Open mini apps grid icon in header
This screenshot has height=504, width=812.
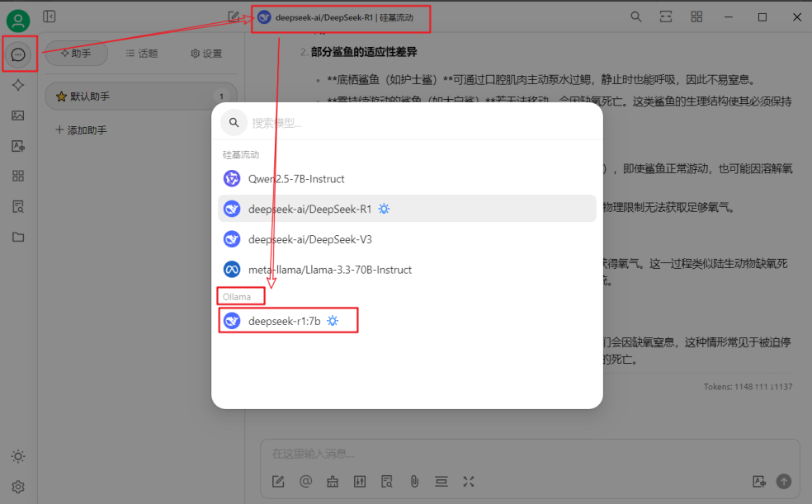point(696,17)
